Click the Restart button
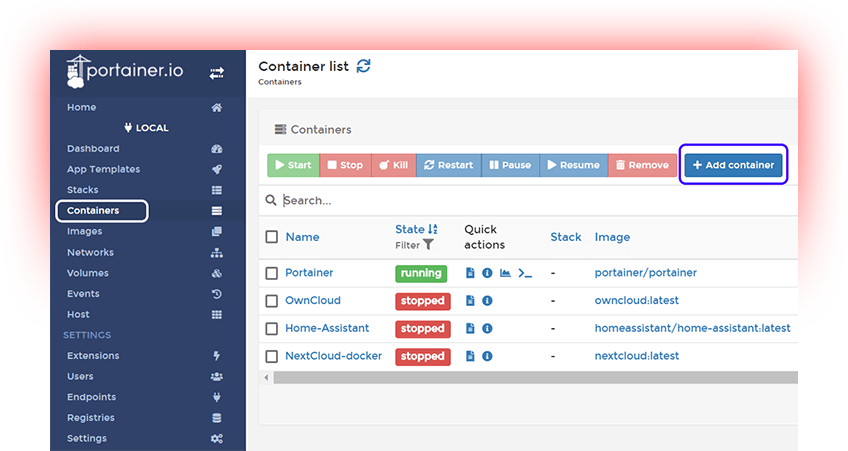 tap(448, 165)
